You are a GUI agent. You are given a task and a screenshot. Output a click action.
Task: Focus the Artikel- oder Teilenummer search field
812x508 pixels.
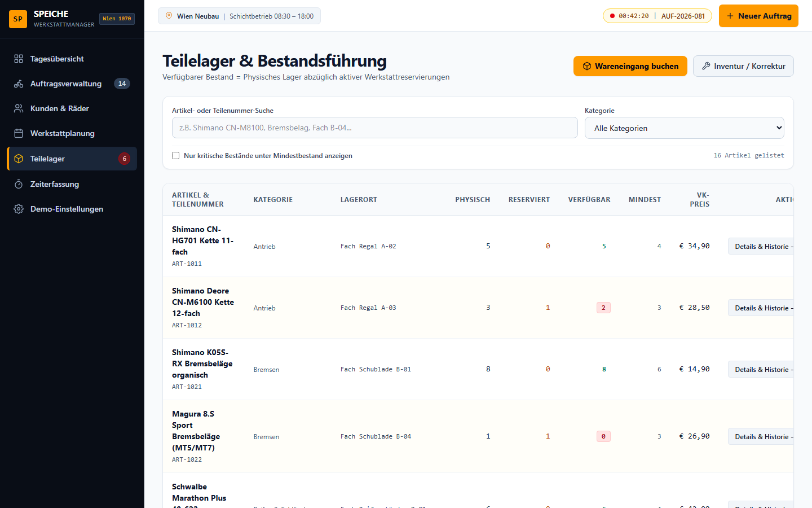(375, 128)
